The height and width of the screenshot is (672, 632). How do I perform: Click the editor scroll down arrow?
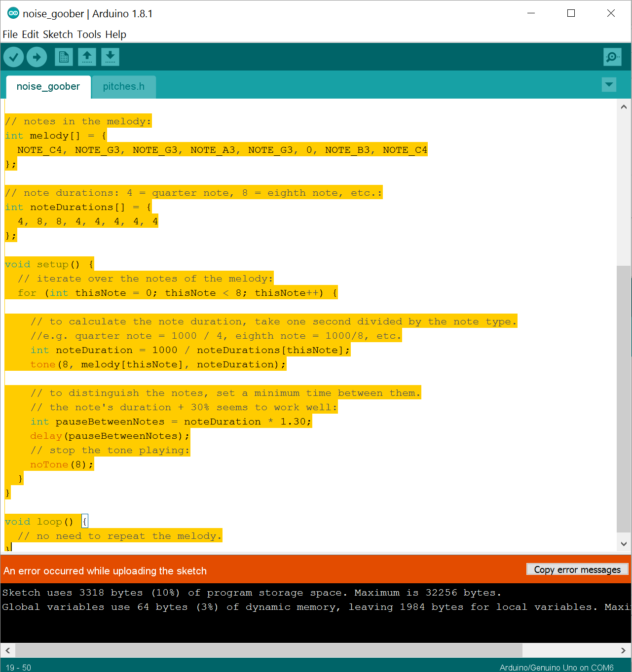[624, 544]
